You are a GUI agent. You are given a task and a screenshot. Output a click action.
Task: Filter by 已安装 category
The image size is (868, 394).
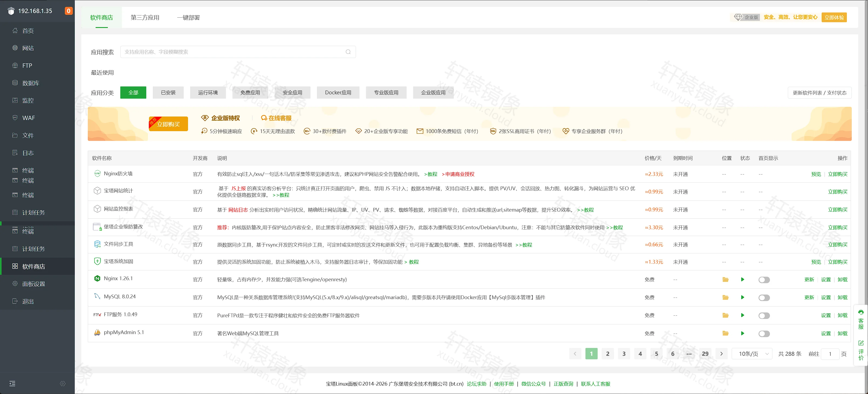168,92
